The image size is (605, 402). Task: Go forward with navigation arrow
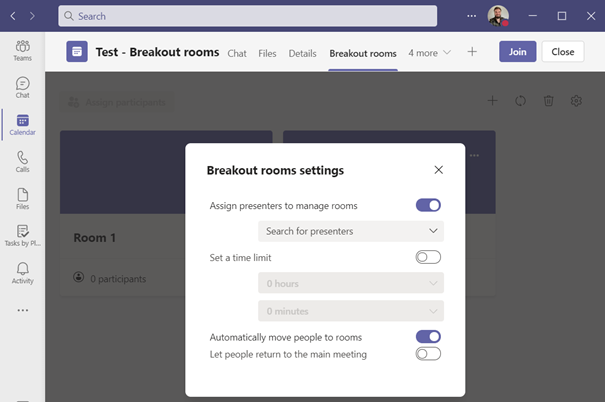(x=32, y=16)
